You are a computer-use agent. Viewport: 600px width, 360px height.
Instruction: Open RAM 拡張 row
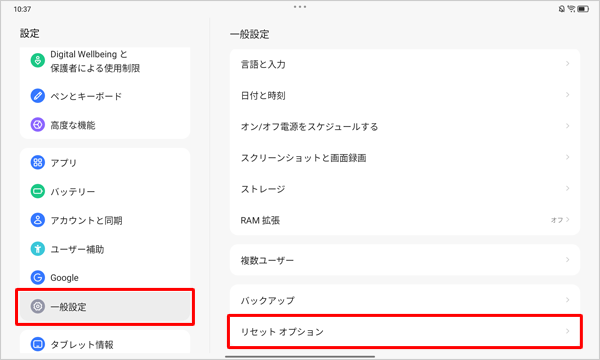404,220
